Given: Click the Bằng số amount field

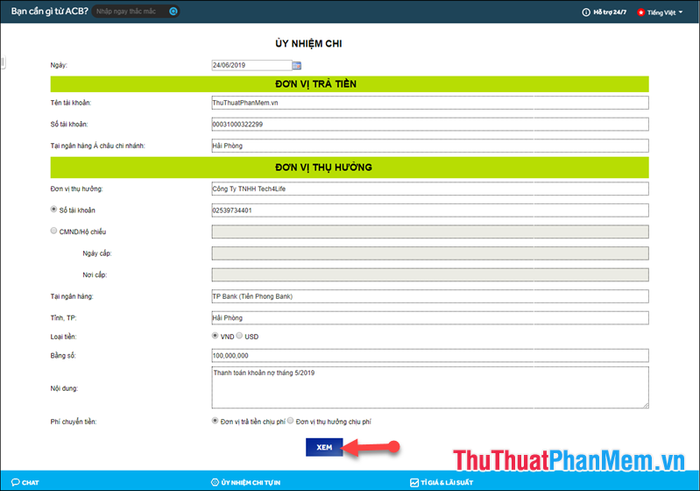Looking at the screenshot, I should click(x=430, y=356).
